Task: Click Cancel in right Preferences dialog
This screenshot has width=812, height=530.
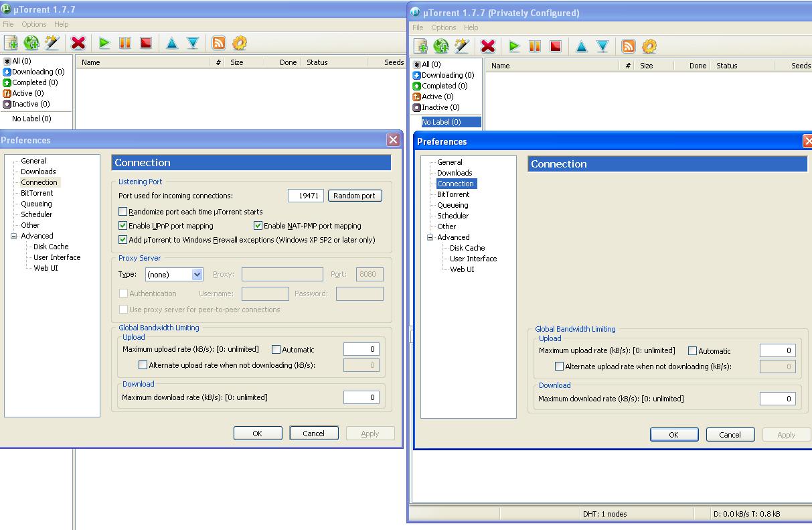Action: (730, 435)
